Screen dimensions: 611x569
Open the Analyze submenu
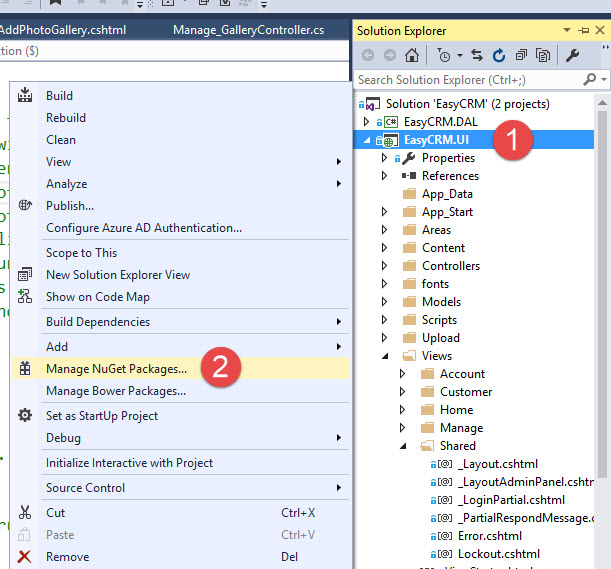click(x=182, y=184)
